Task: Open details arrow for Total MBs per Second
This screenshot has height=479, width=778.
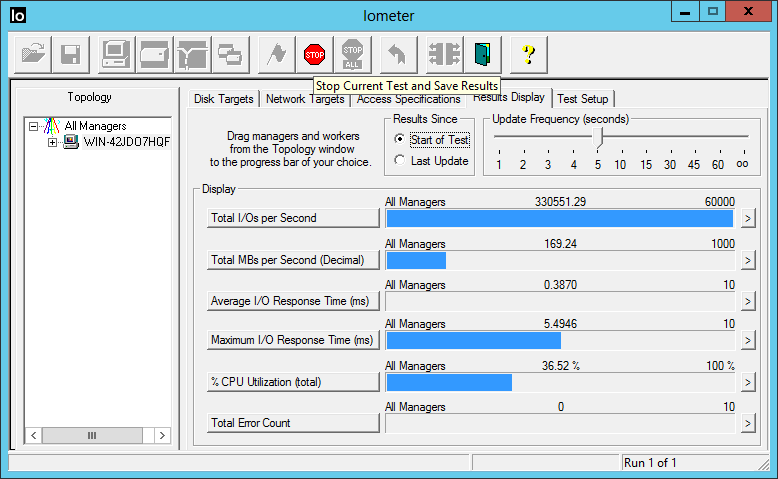Action: point(748,260)
